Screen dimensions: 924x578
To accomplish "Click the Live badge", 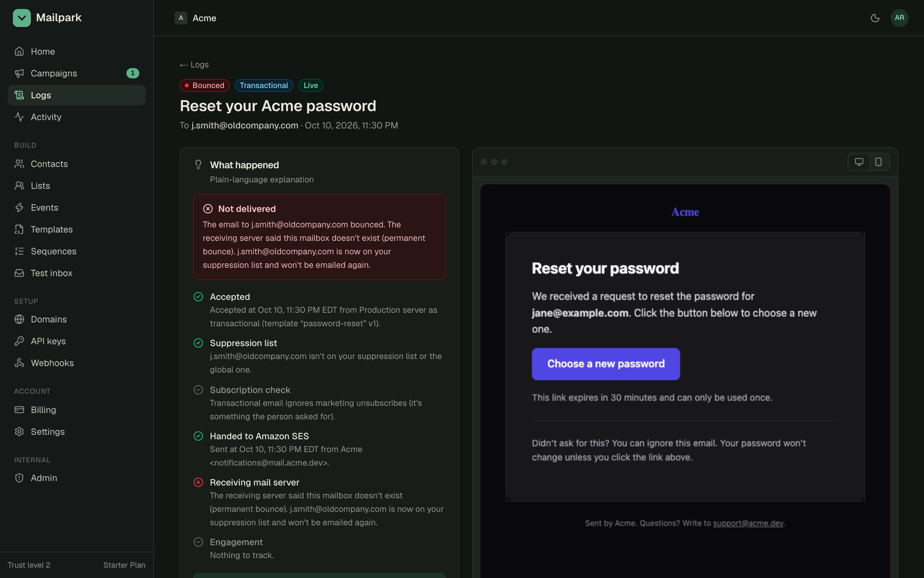I will coord(311,86).
